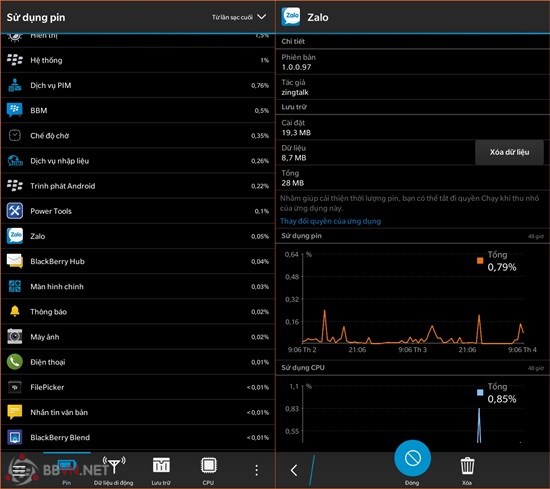Tap the BBM 0,5% value
Image resolution: width=550 pixels, height=489 pixels.
point(262,110)
